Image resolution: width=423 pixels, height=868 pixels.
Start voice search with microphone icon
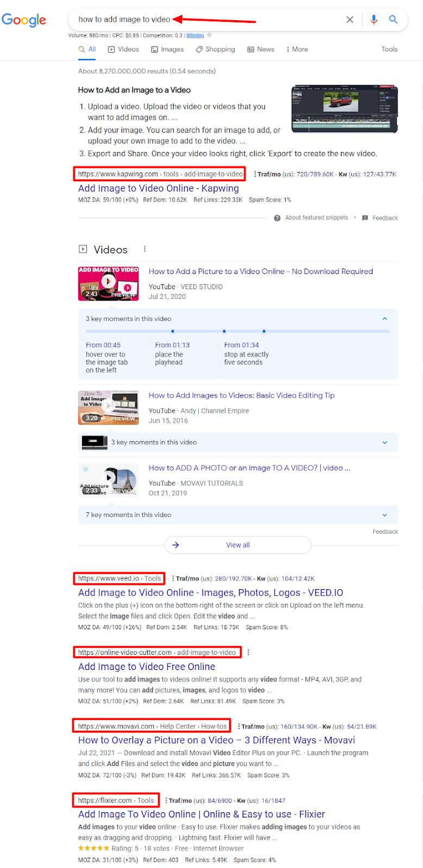374,20
